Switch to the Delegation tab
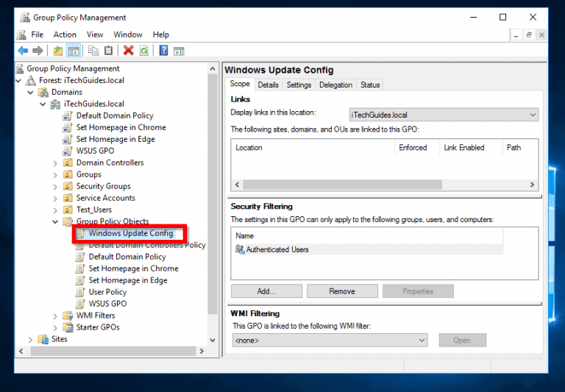The image size is (565, 392). tap(335, 85)
